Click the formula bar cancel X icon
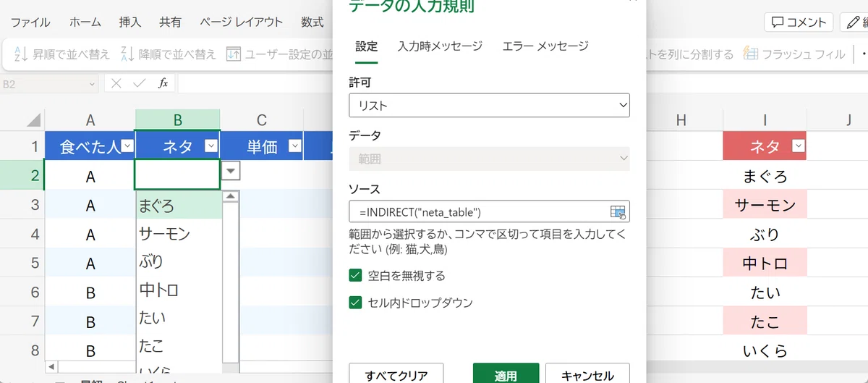868x383 pixels. 117,84
